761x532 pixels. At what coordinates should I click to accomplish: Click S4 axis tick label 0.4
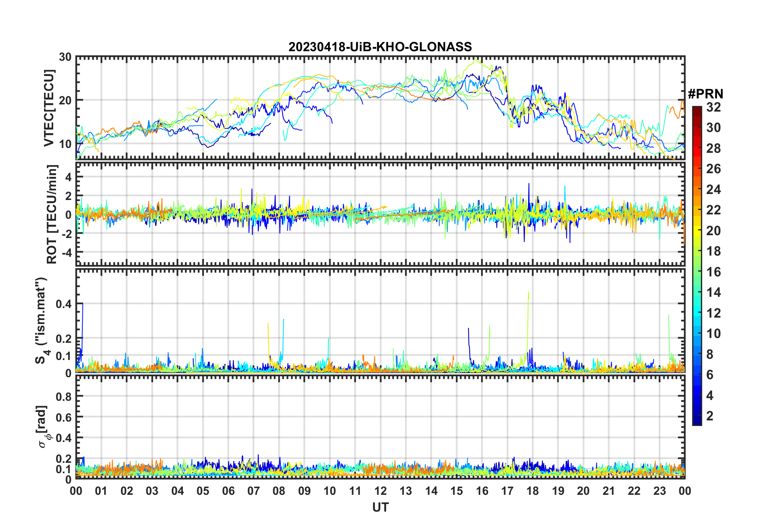(x=64, y=304)
